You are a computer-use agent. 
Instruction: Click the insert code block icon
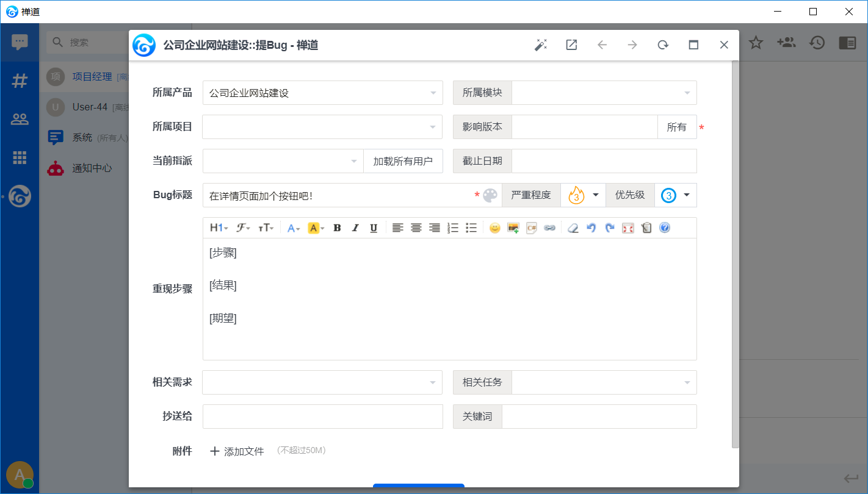tap(531, 228)
